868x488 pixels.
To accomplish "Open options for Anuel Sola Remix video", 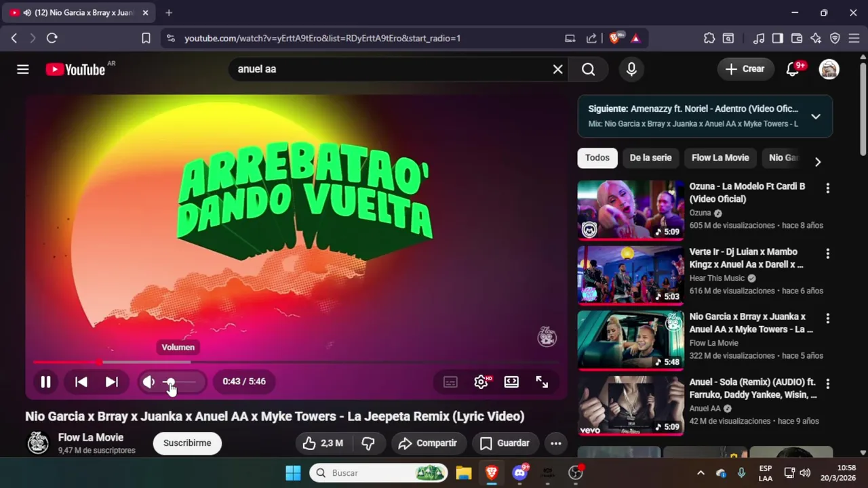I will pos(827,384).
